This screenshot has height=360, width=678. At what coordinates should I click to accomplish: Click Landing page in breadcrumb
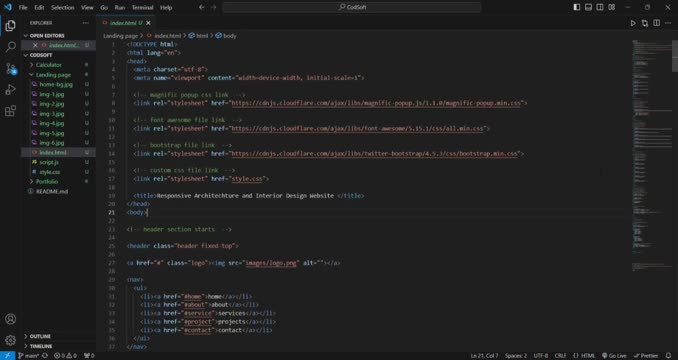(120, 36)
